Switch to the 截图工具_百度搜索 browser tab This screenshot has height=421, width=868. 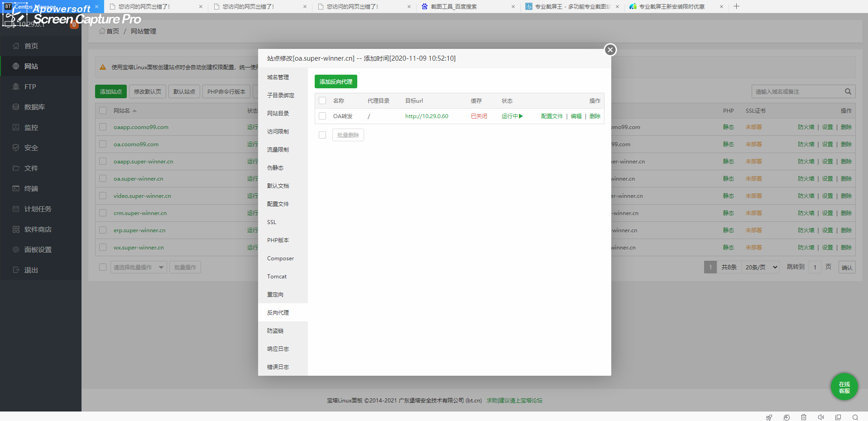click(468, 6)
